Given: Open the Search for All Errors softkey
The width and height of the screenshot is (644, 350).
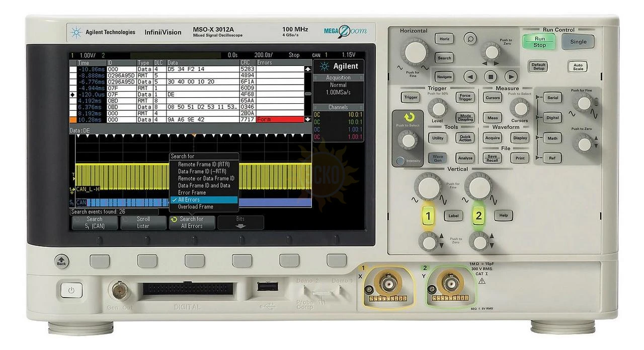Looking at the screenshot, I should (x=191, y=223).
